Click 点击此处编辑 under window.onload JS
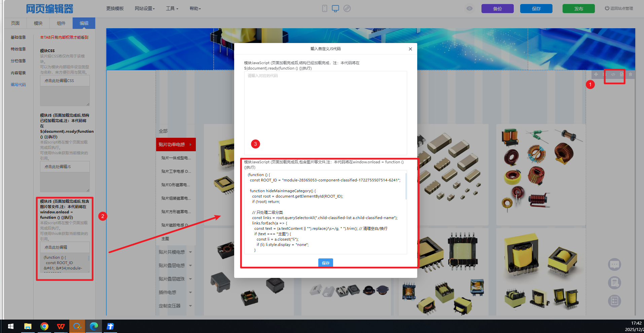 click(x=65, y=247)
